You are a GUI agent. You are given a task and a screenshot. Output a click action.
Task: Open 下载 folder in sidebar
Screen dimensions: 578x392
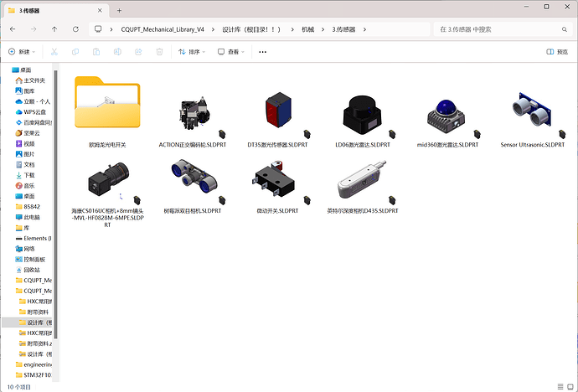[25, 175]
